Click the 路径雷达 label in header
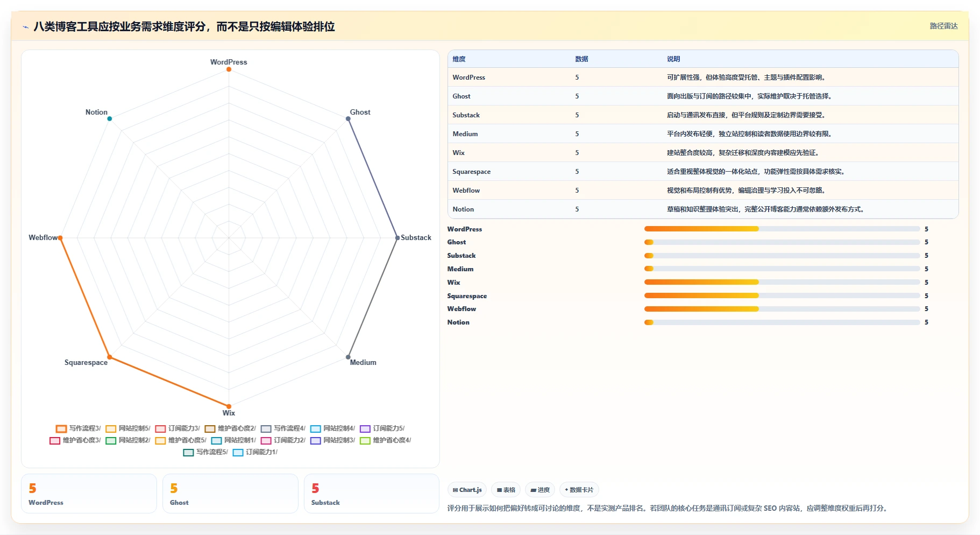This screenshot has width=980, height=535. point(943,26)
